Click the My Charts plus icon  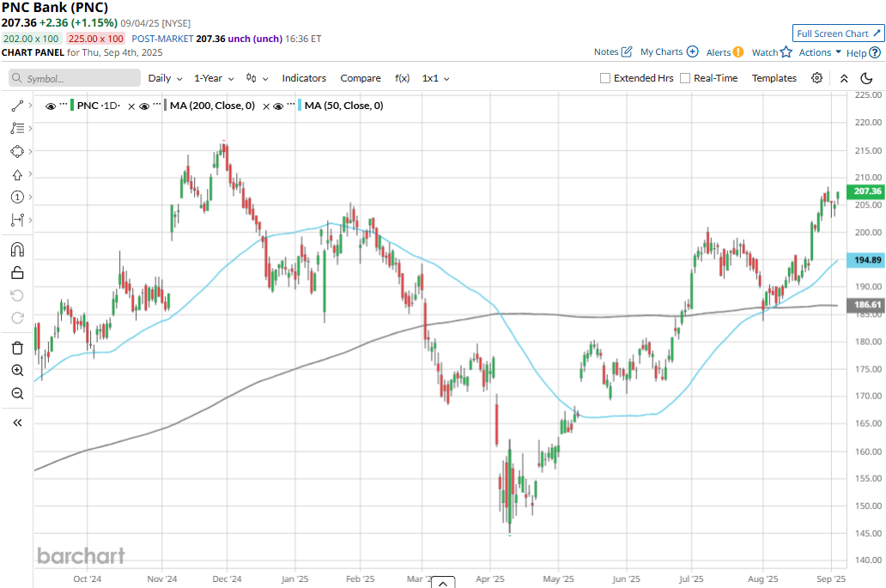pos(692,52)
